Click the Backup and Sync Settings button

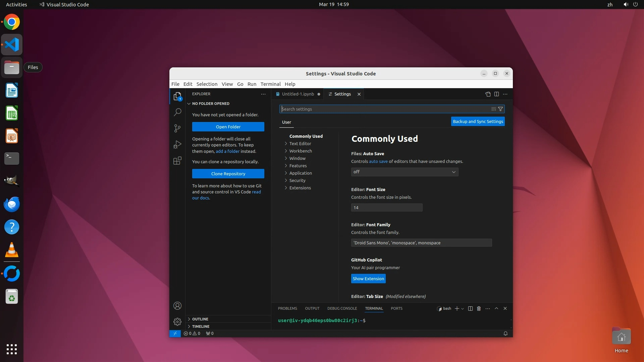point(478,121)
